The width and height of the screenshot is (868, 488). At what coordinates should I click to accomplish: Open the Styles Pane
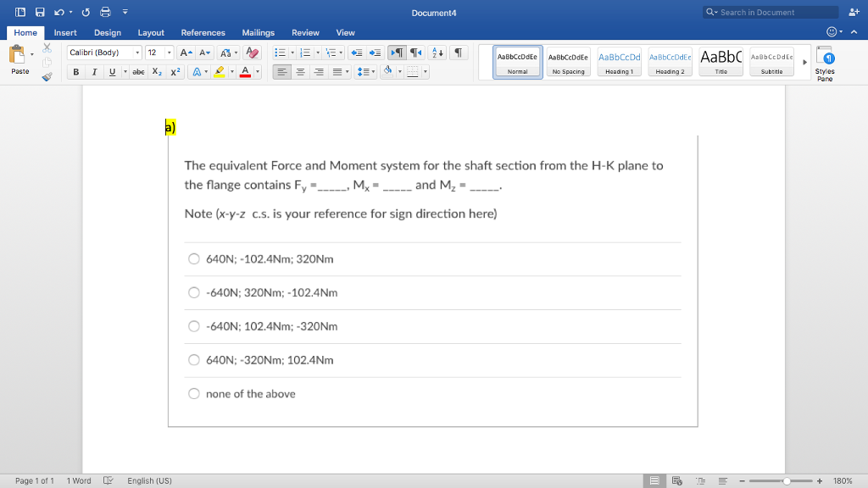tap(825, 64)
